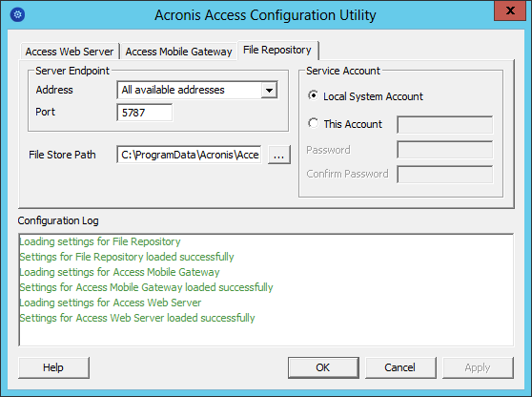Click 'Settings for Access Web Server loaded successfully'
This screenshot has height=397, width=532.
pyautogui.click(x=137, y=318)
